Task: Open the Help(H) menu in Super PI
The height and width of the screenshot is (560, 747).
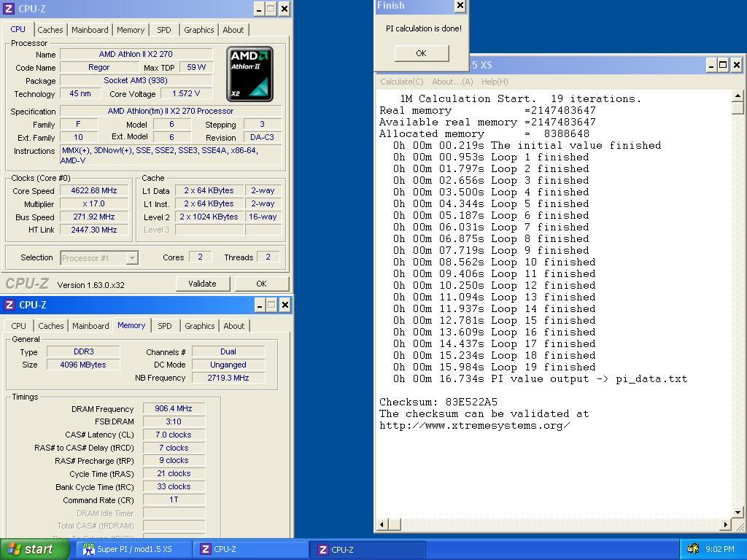Action: tap(495, 82)
